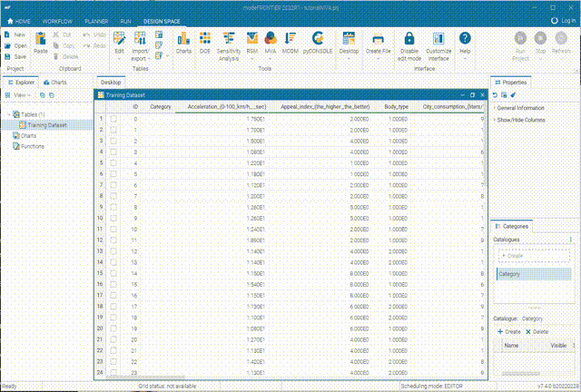Open the Charts tool
Screen dimensions: 581x392
(183, 38)
